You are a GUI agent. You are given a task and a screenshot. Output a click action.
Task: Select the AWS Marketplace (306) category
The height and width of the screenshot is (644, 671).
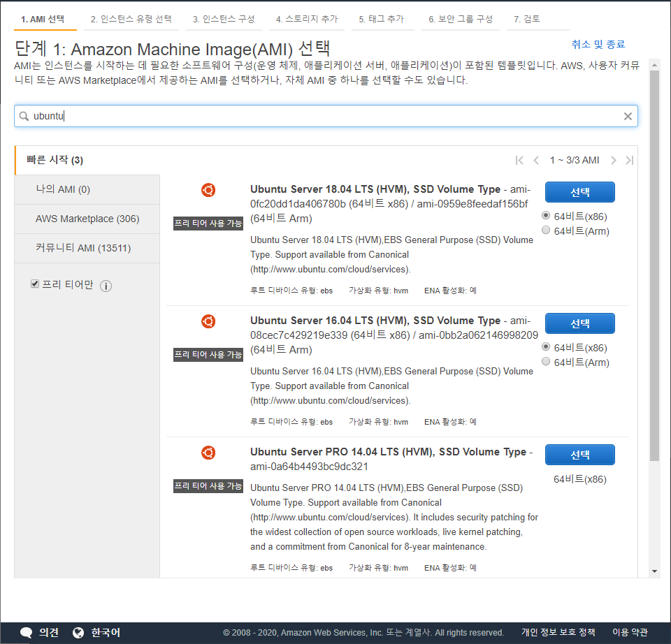87,219
